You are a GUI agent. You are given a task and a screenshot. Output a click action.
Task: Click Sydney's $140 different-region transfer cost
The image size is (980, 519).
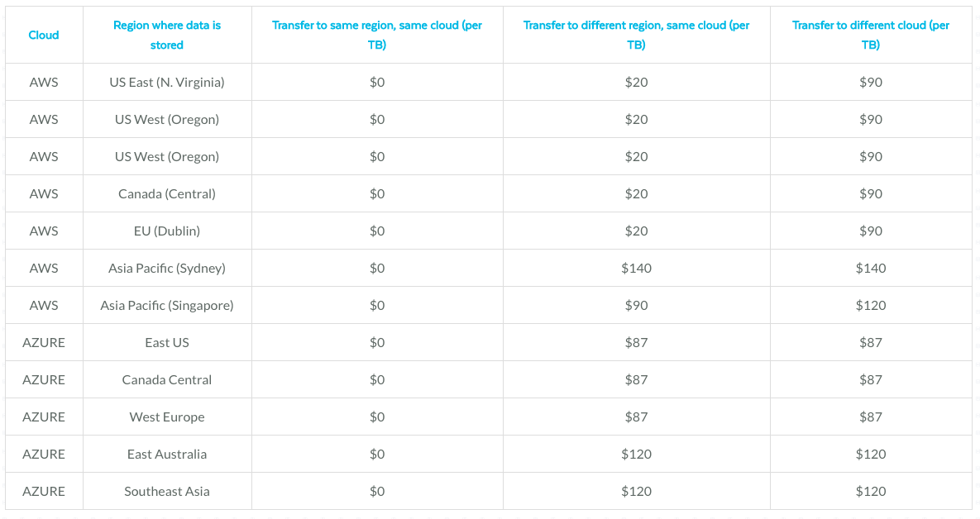(636, 268)
